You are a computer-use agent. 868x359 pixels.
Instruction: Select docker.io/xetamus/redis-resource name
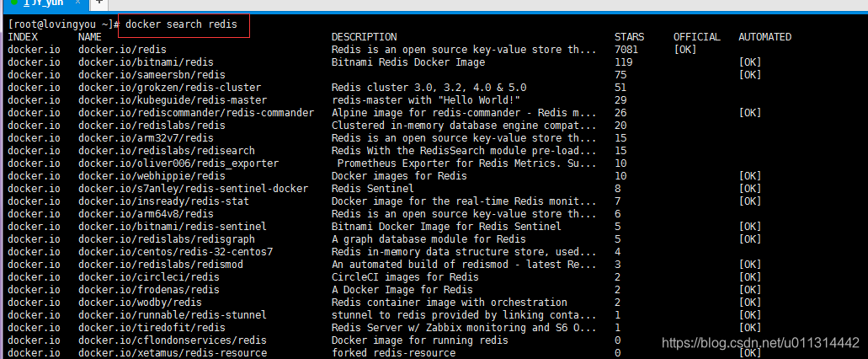pyautogui.click(x=172, y=353)
